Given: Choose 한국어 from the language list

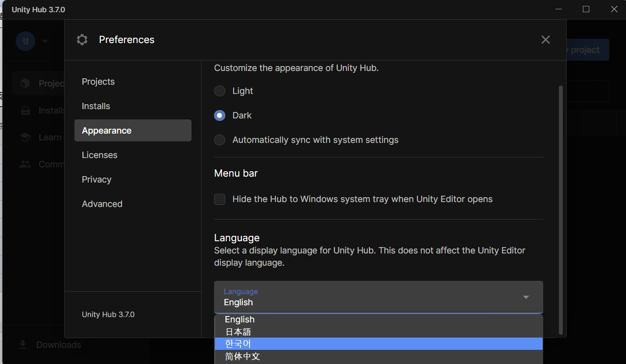Looking at the screenshot, I should [379, 344].
